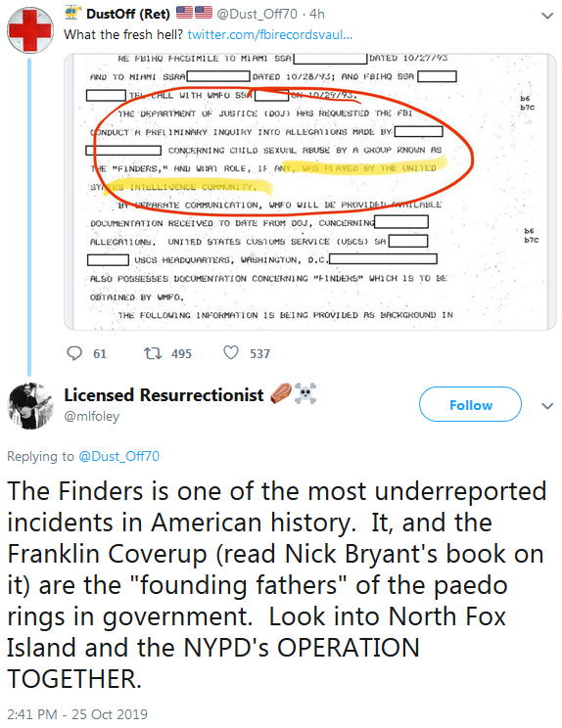Click the helicopter emoji before DustOff
This screenshot has height=728, width=562.
72,13
